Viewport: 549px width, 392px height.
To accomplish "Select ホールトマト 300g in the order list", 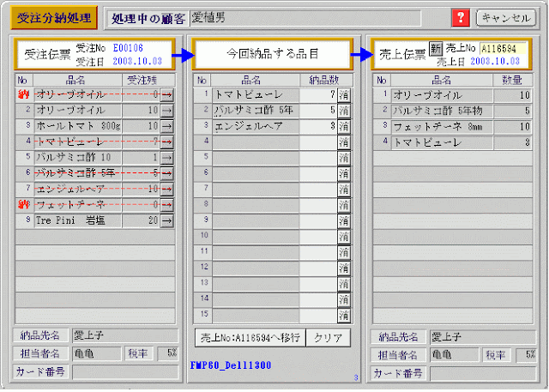I will pyautogui.click(x=78, y=126).
